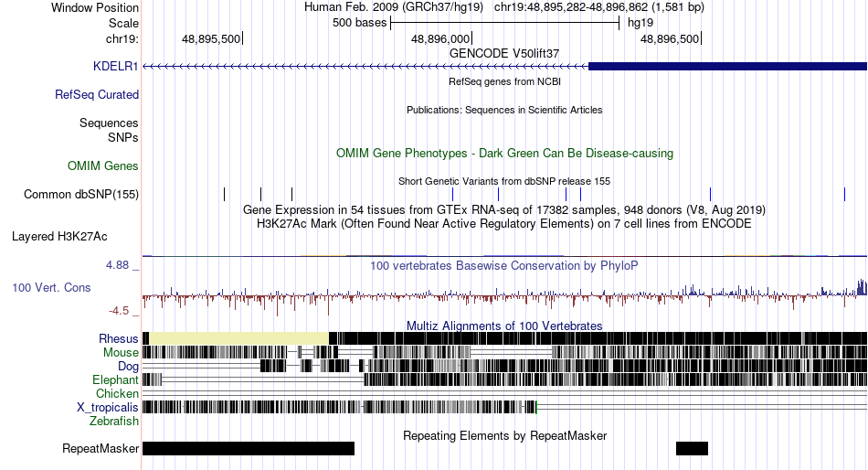The height and width of the screenshot is (470, 868).
Task: Click the hg19 label beside scale bar
Action: click(x=640, y=23)
